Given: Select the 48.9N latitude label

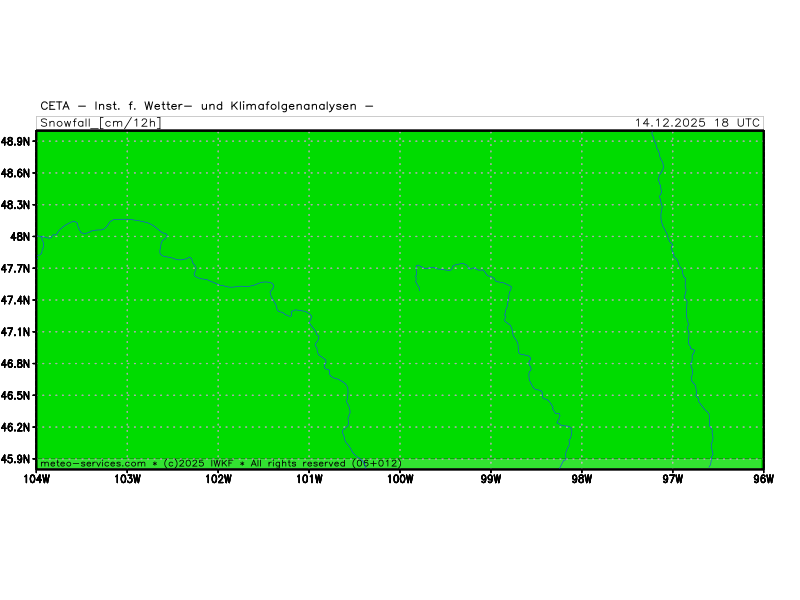Looking at the screenshot, I should (x=16, y=142).
